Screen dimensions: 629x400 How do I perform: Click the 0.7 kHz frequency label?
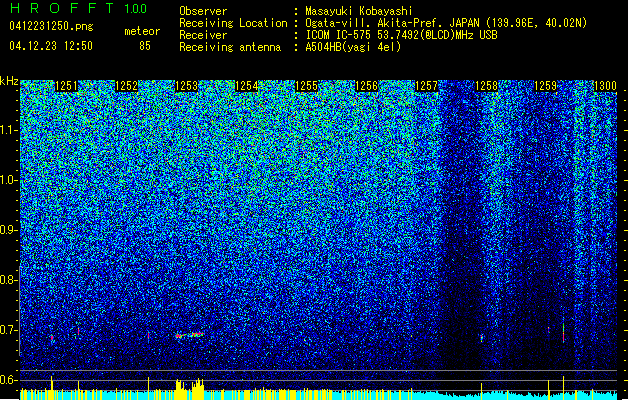coord(8,330)
